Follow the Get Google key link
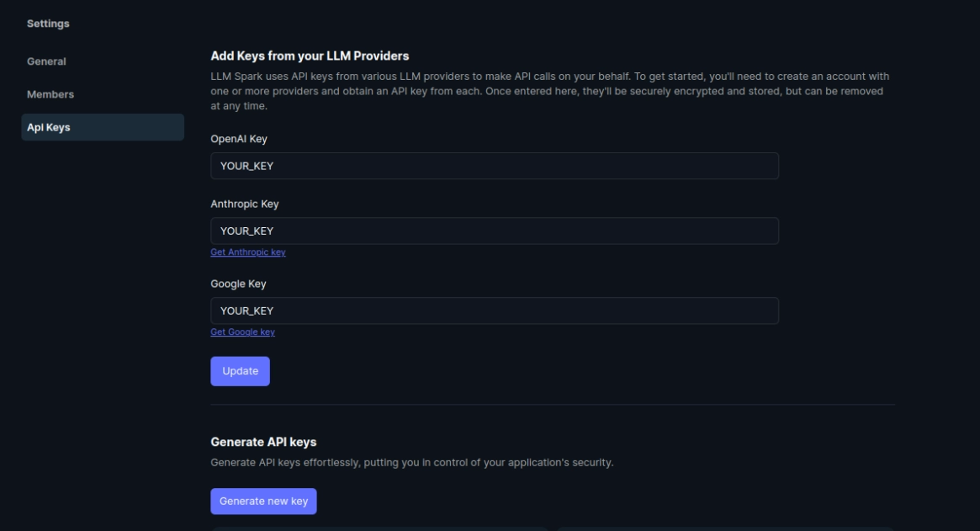 [x=242, y=332]
